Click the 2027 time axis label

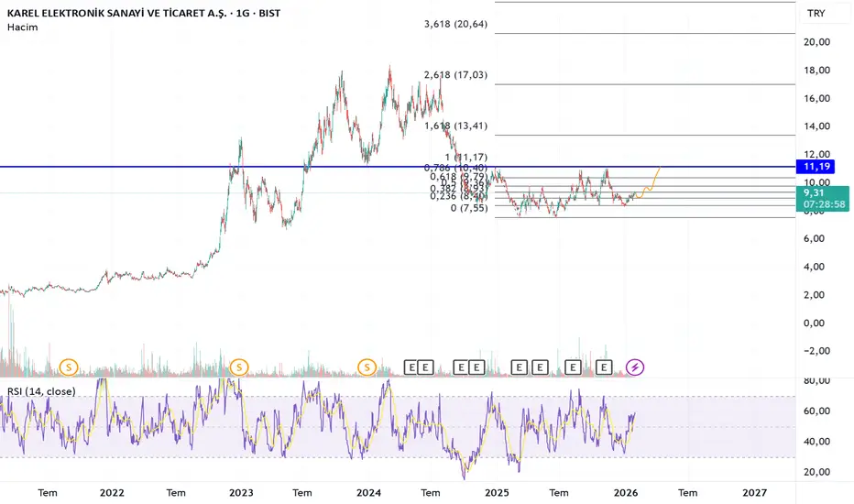[x=754, y=493]
